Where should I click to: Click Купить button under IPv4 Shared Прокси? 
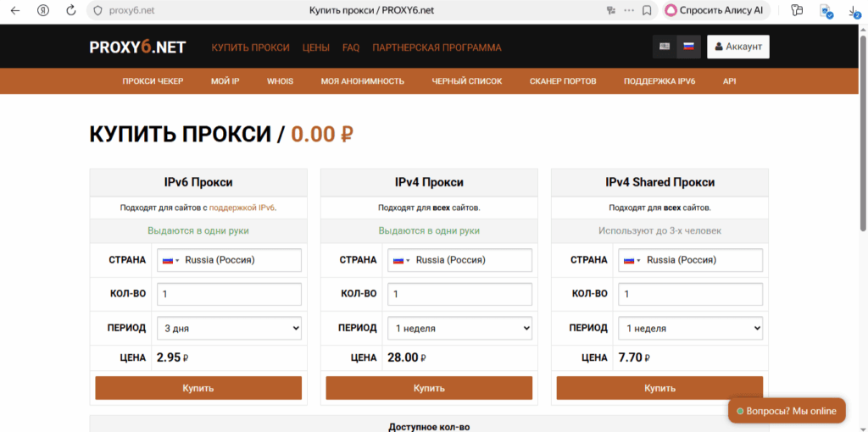coord(659,388)
